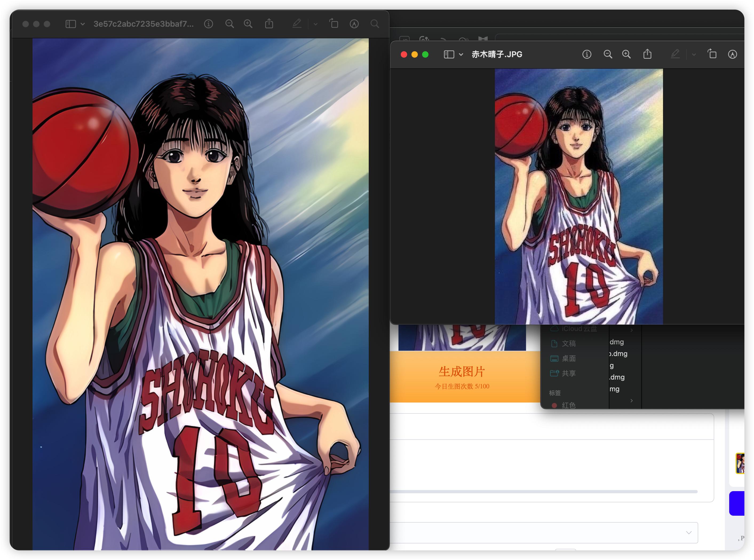
Task: Click the 3e57c2abc7235e3bbaf7 window title
Action: [x=144, y=24]
